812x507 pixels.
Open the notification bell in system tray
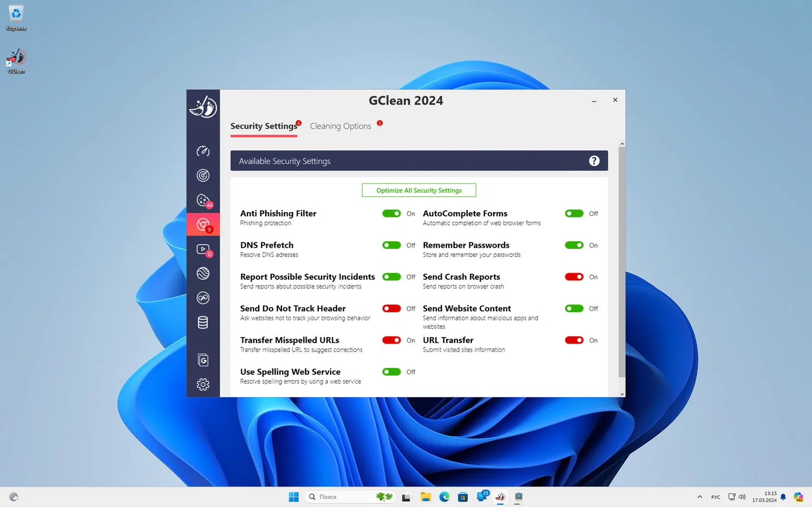click(783, 497)
